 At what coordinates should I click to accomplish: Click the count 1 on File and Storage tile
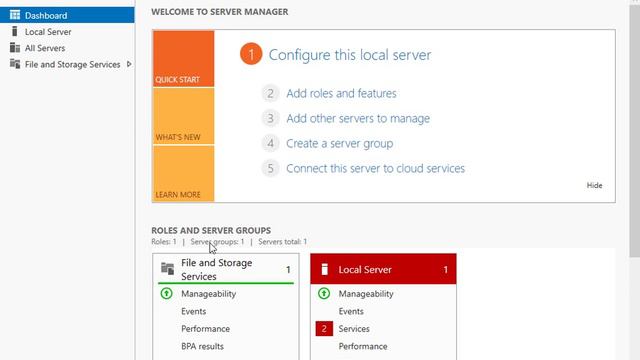coord(288,270)
